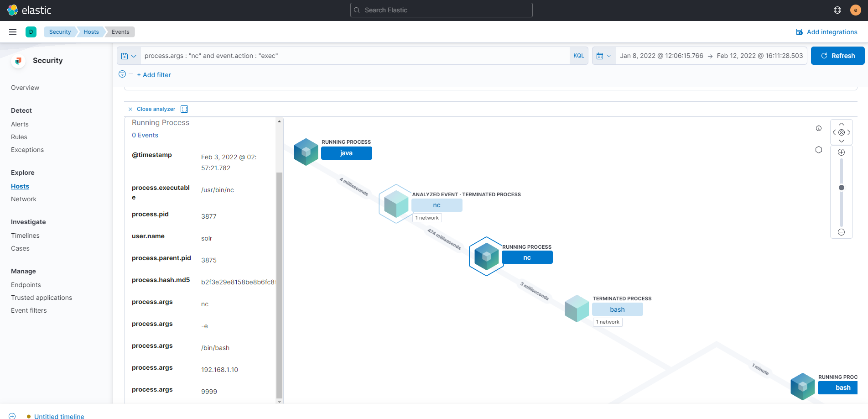Viewport: 868px width, 419px height.
Task: Toggle the KQL query language switch
Action: pyautogui.click(x=578, y=56)
